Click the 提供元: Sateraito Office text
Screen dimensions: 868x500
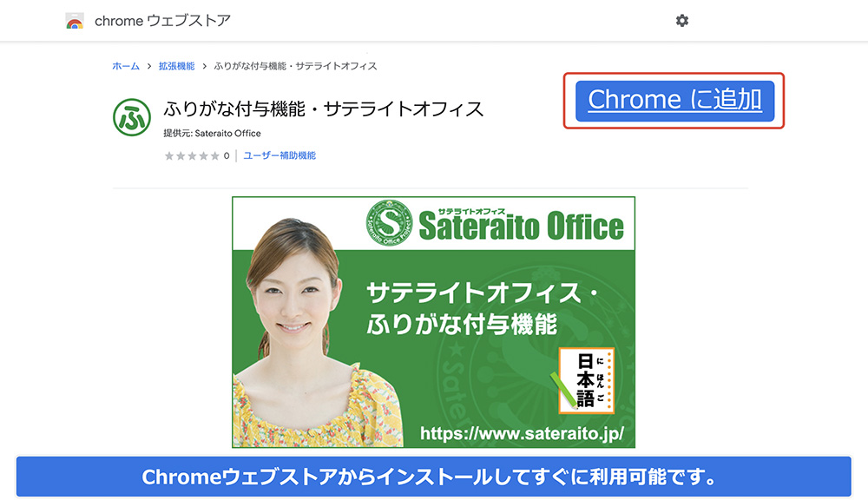212,134
